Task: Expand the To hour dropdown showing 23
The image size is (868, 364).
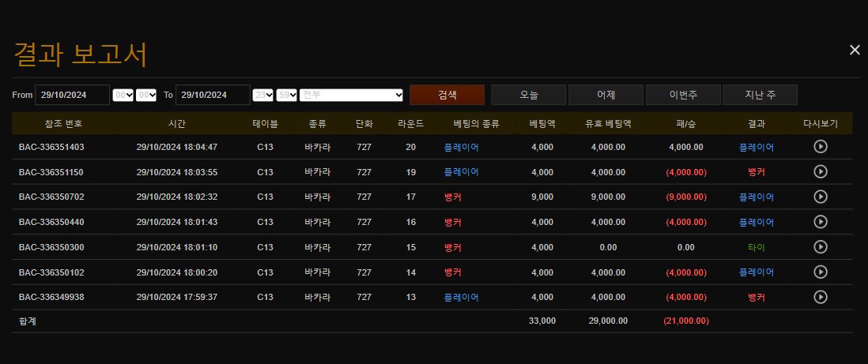Action: 262,95
